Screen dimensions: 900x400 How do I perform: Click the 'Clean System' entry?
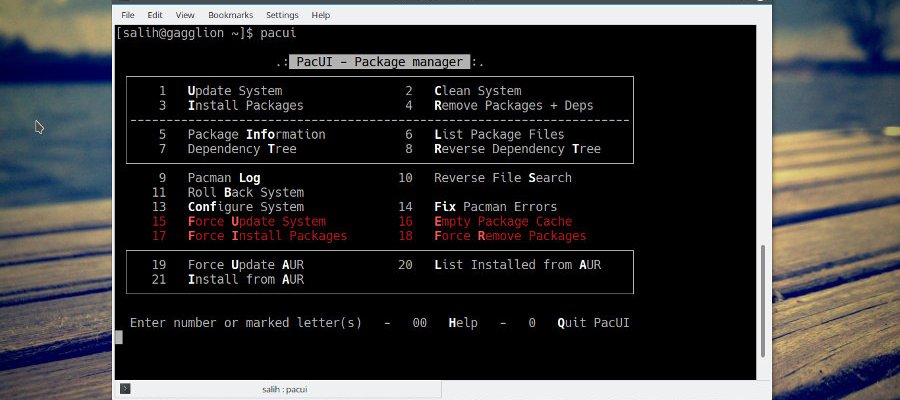click(478, 91)
